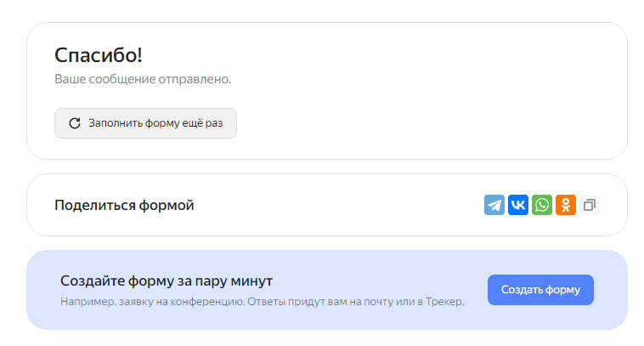Share the form via WhatsApp icon
The width and height of the screenshot is (644, 346).
[542, 205]
